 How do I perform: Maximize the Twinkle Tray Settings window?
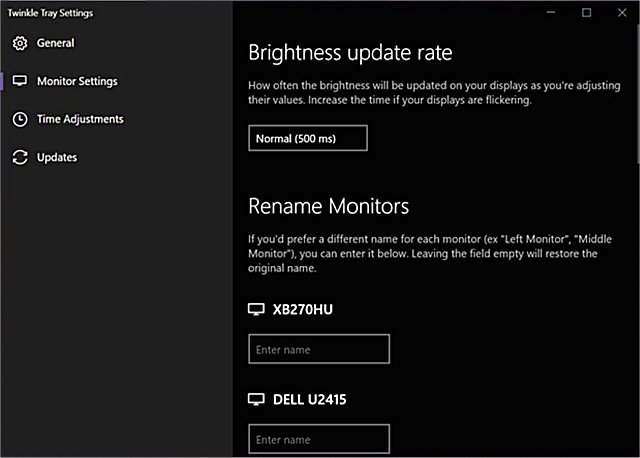pyautogui.click(x=587, y=12)
